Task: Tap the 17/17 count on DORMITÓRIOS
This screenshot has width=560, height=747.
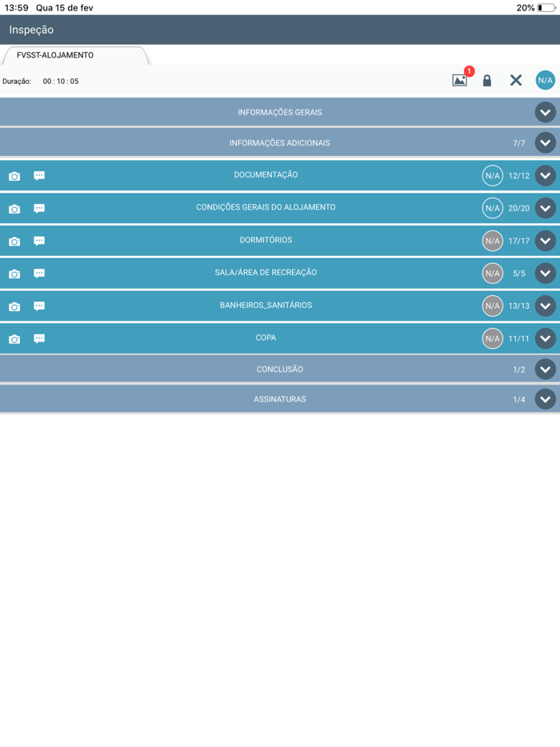Action: tap(519, 241)
